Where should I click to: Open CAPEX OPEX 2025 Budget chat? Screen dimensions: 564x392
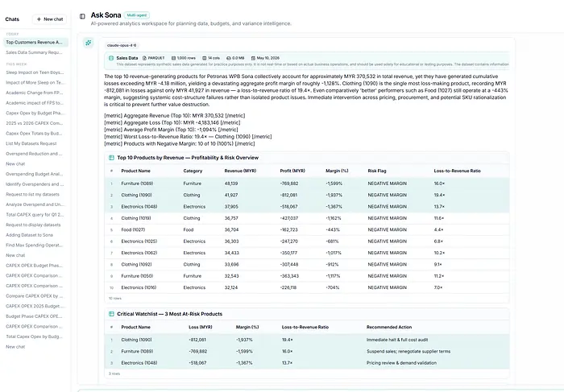[x=35, y=306]
